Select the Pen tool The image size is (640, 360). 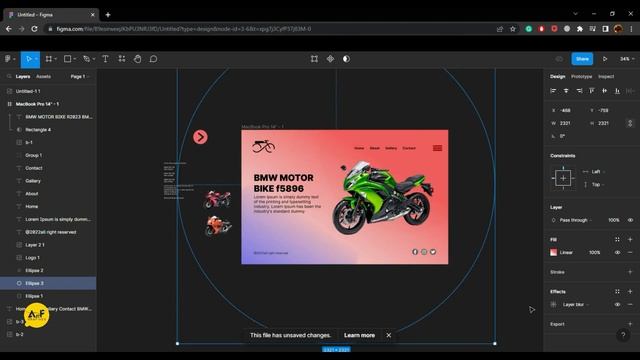click(86, 59)
